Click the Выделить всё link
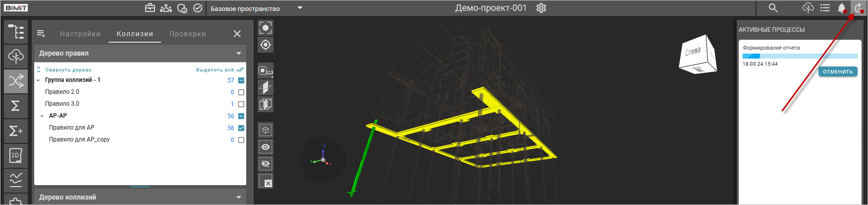The width and height of the screenshot is (868, 205). coord(215,70)
